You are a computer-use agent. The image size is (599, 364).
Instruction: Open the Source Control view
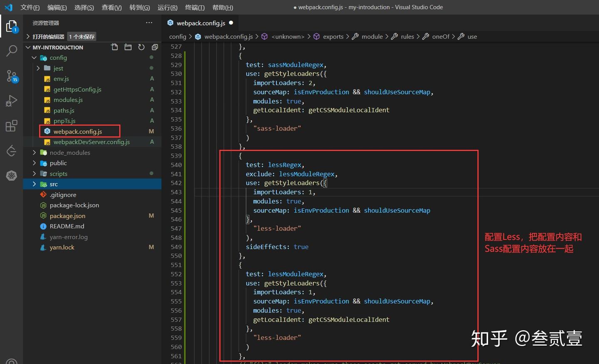tap(12, 76)
